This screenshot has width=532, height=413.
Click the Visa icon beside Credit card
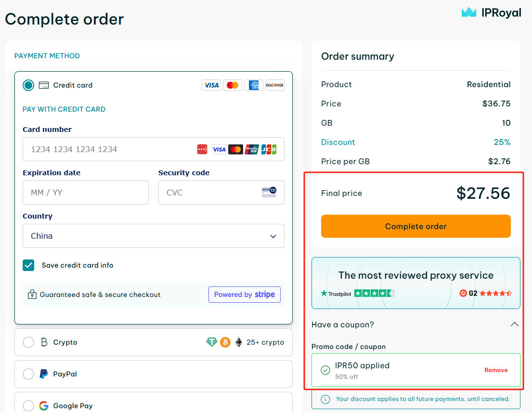(x=211, y=85)
